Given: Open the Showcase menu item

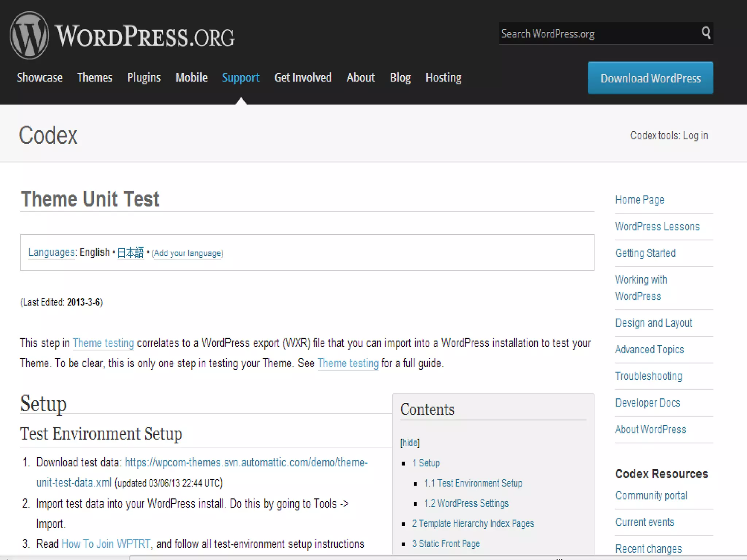Looking at the screenshot, I should click(x=39, y=78).
